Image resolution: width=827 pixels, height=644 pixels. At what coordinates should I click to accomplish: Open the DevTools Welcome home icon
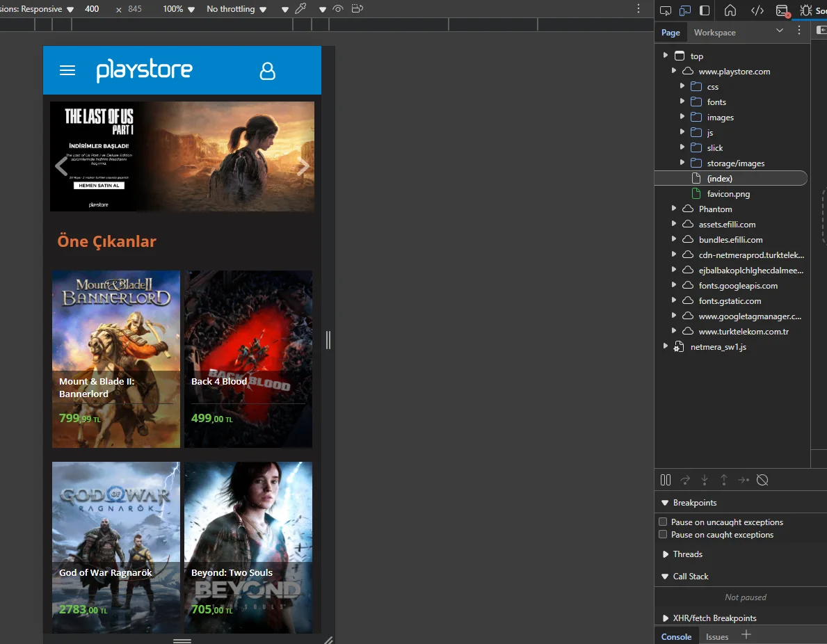click(730, 10)
